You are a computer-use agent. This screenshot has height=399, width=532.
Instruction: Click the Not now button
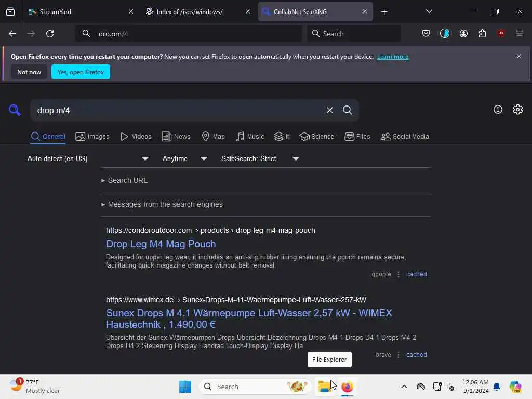point(29,72)
